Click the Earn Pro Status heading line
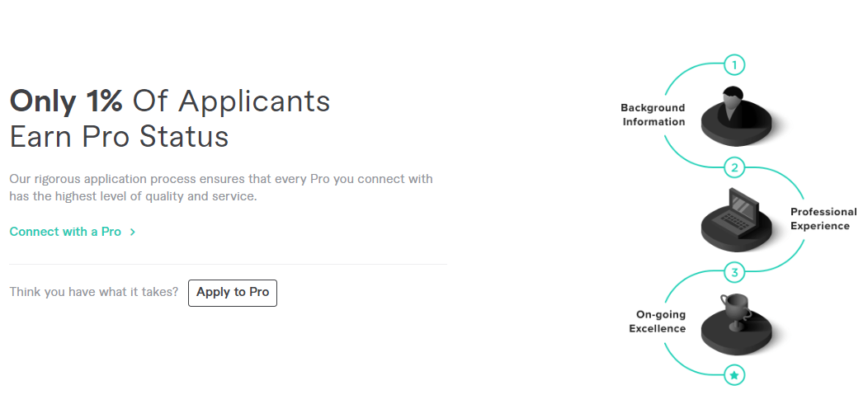 (119, 137)
